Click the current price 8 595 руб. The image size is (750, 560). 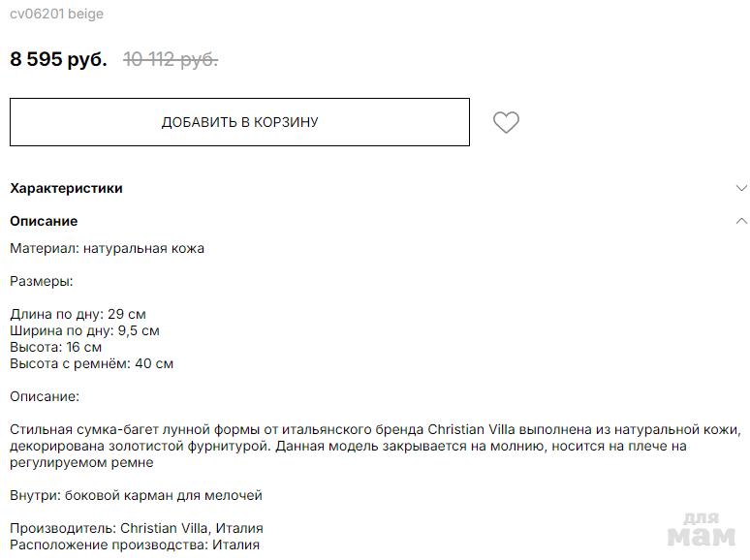[58, 59]
